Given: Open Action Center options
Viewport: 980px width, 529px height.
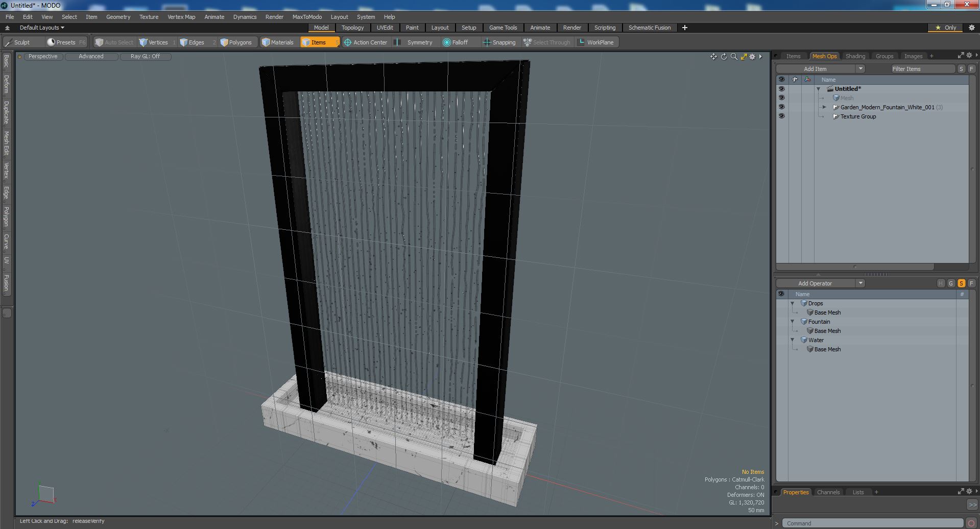Looking at the screenshot, I should [x=366, y=42].
